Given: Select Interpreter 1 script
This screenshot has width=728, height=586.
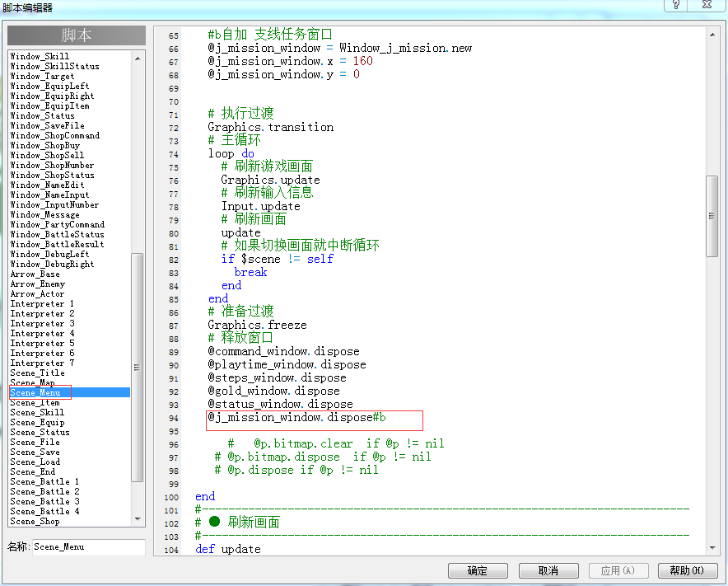Looking at the screenshot, I should click(42, 303).
